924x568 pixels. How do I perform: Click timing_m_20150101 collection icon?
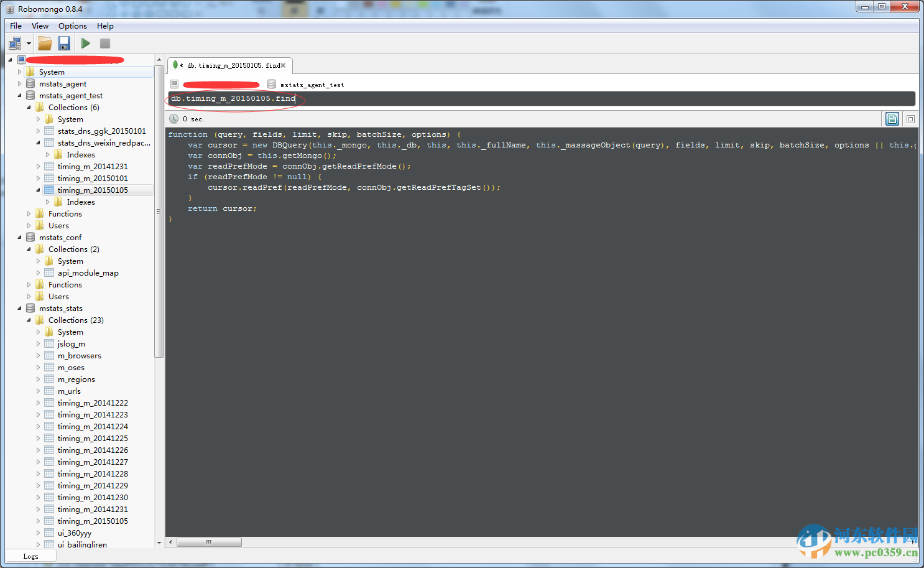[49, 179]
